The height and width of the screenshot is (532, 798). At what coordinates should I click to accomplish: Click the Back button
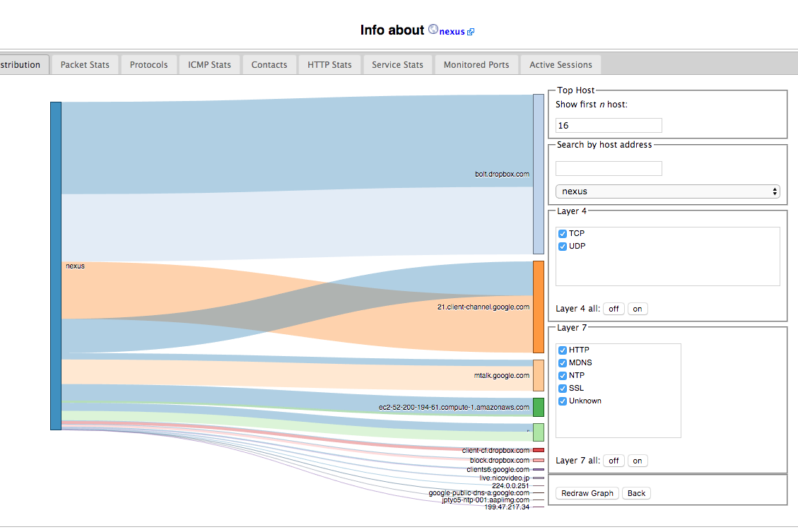pos(636,493)
